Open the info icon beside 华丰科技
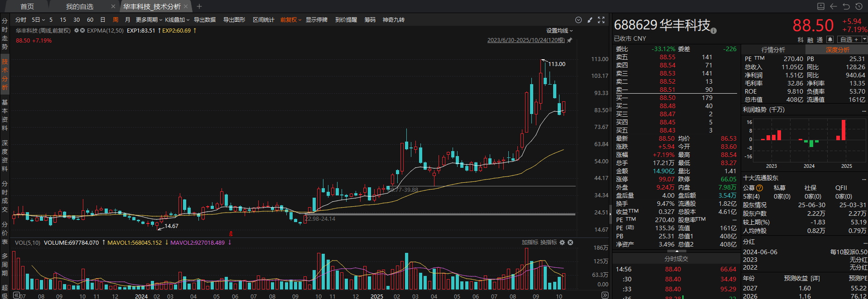The height and width of the screenshot is (299, 868). (714, 31)
